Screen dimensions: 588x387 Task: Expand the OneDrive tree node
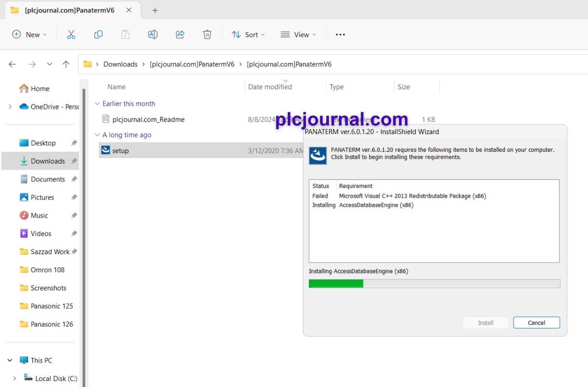point(10,107)
